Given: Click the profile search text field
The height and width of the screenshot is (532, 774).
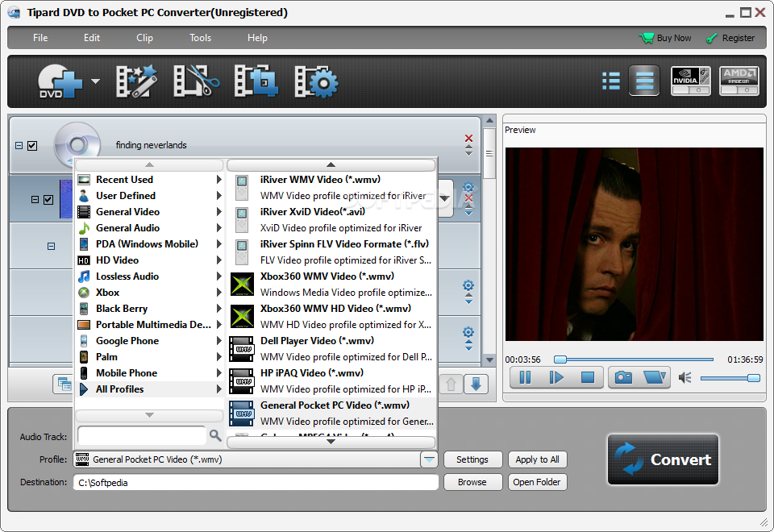Looking at the screenshot, I should coord(142,436).
